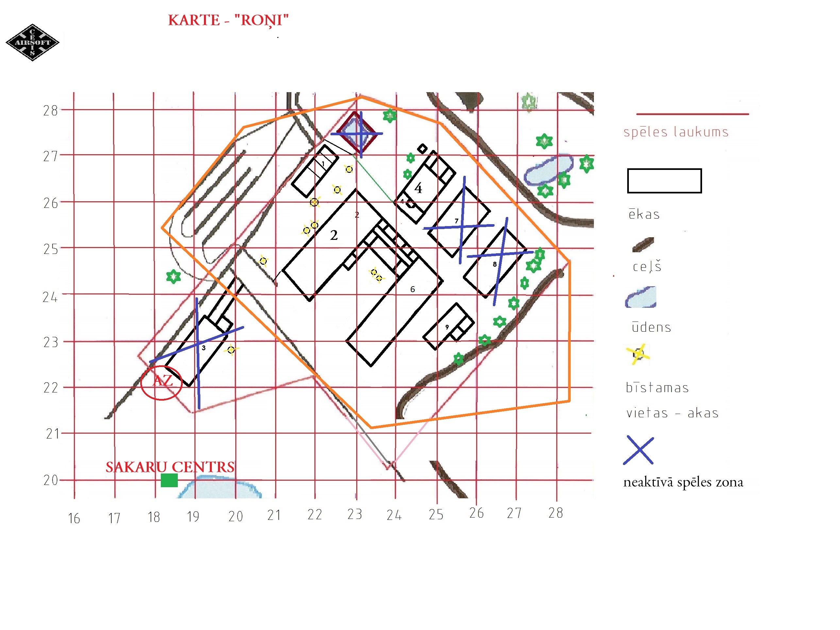This screenshot has height=630, width=840.
Task: Click crossed-out building number 3
Action: pos(204,347)
